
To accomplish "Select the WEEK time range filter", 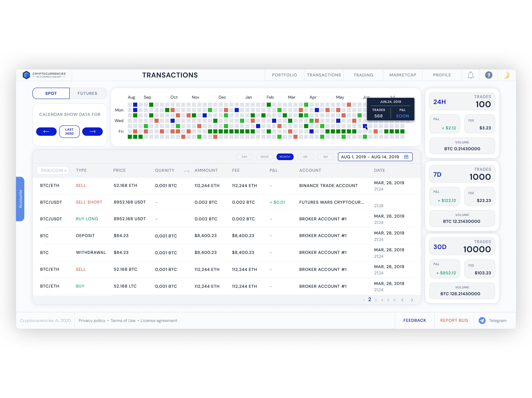I will point(264,157).
